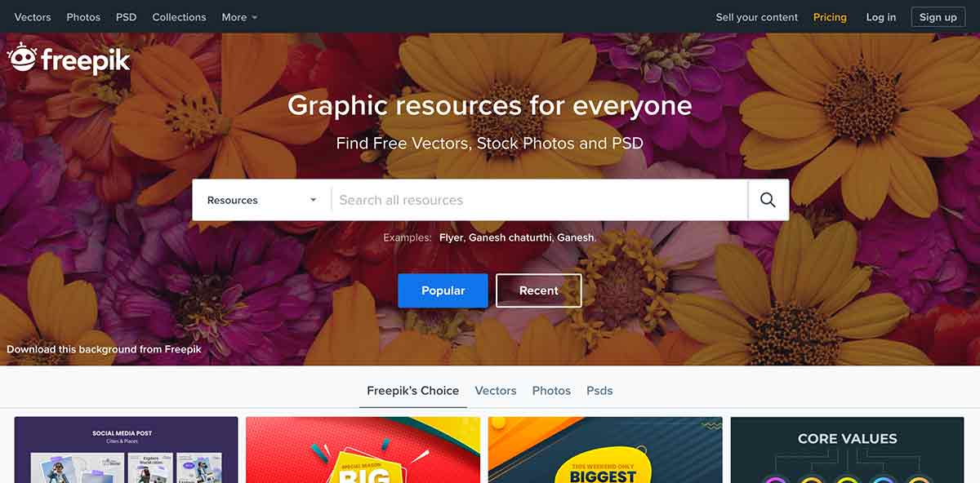Open the Resources category dropdown
The width and height of the screenshot is (980, 483).
(x=261, y=200)
